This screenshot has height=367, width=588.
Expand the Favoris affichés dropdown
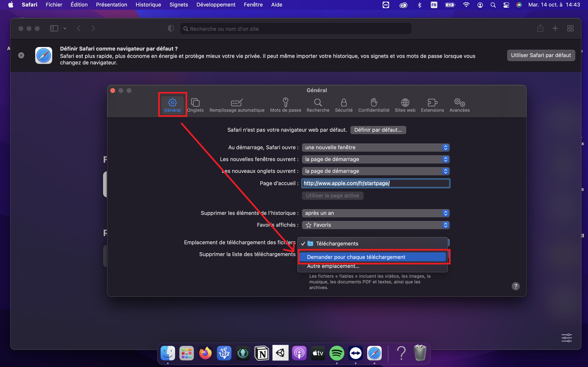[x=375, y=225]
